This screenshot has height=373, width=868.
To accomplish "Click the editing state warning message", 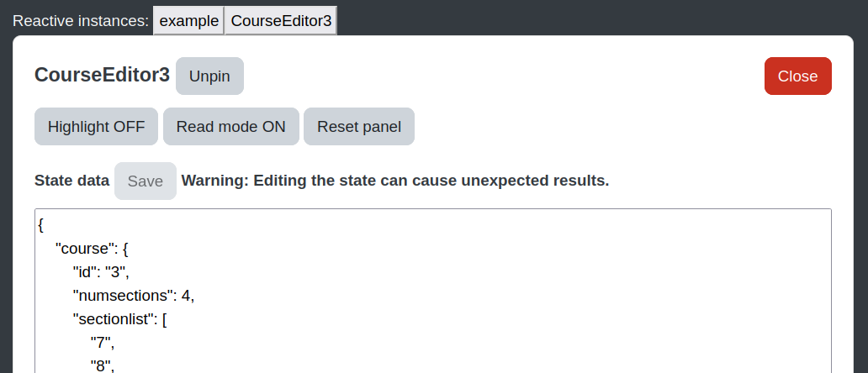I will [x=395, y=181].
